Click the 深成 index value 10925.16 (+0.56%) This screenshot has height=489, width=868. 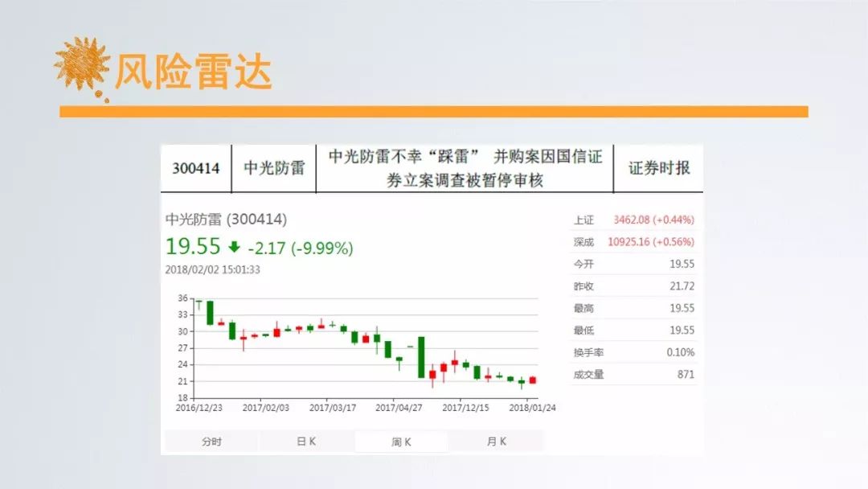[x=650, y=242]
